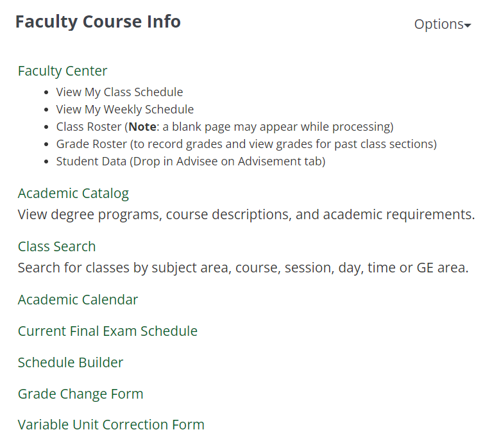Image resolution: width=483 pixels, height=448 pixels.
Task: Click the bullet before Student Data
Action: [48, 162]
